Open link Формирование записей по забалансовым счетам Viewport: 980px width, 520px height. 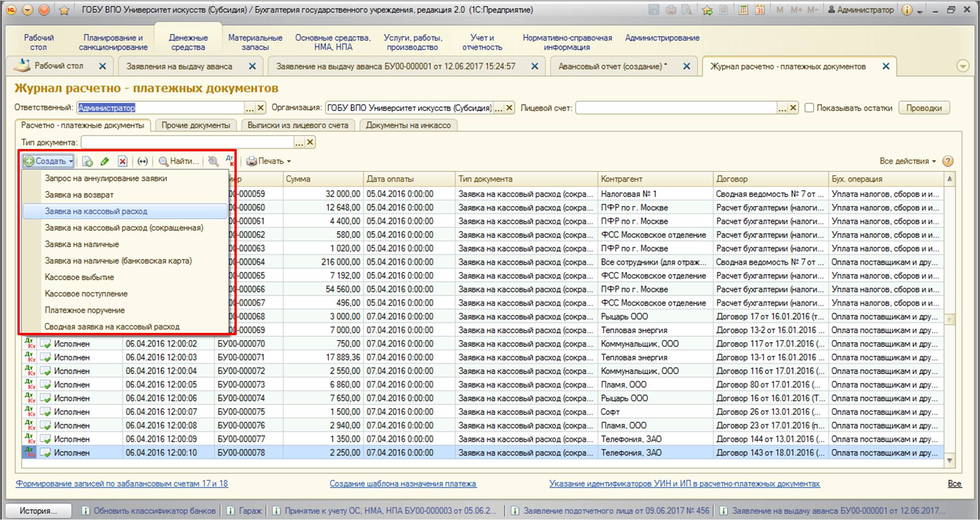click(122, 483)
